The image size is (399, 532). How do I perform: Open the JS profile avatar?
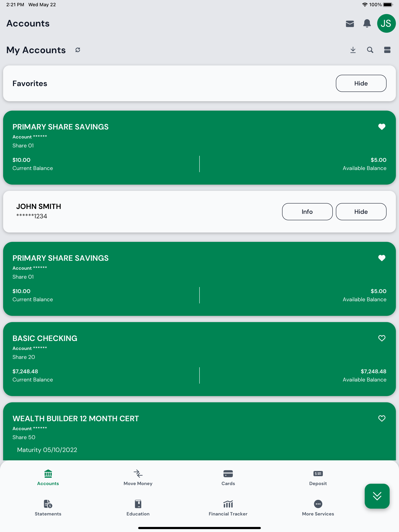[386, 23]
